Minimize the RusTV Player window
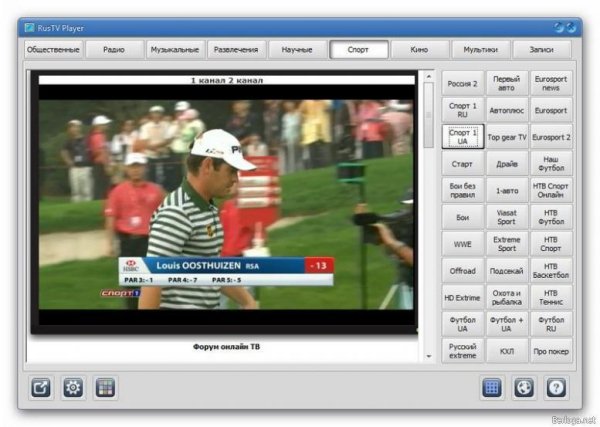The image size is (600, 427). click(x=559, y=27)
